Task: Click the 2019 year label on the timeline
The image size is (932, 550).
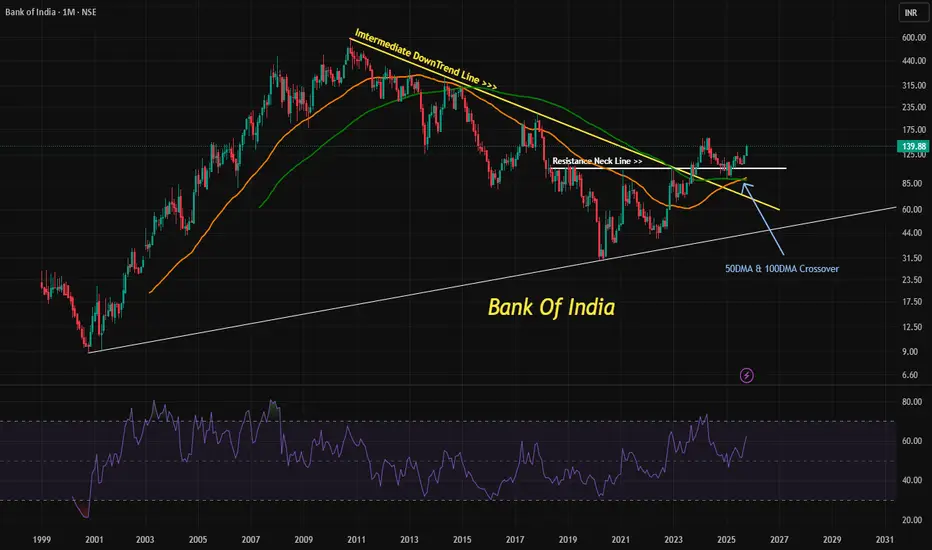Action: pos(568,540)
